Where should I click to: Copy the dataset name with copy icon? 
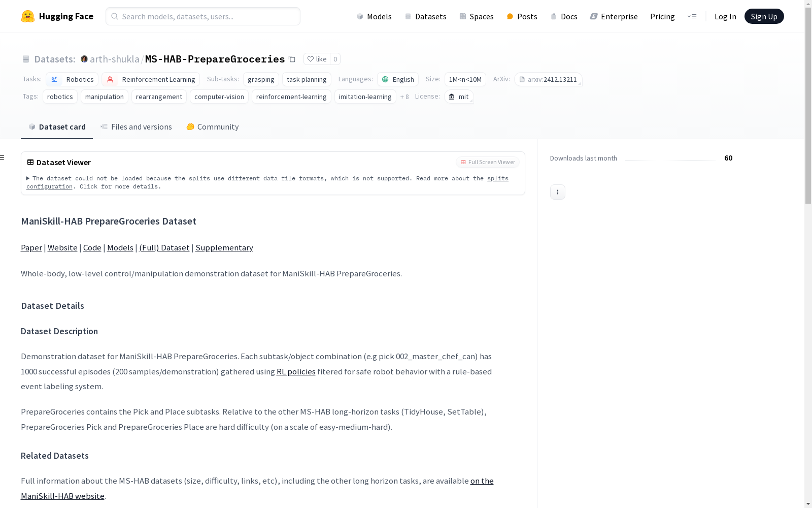(292, 59)
